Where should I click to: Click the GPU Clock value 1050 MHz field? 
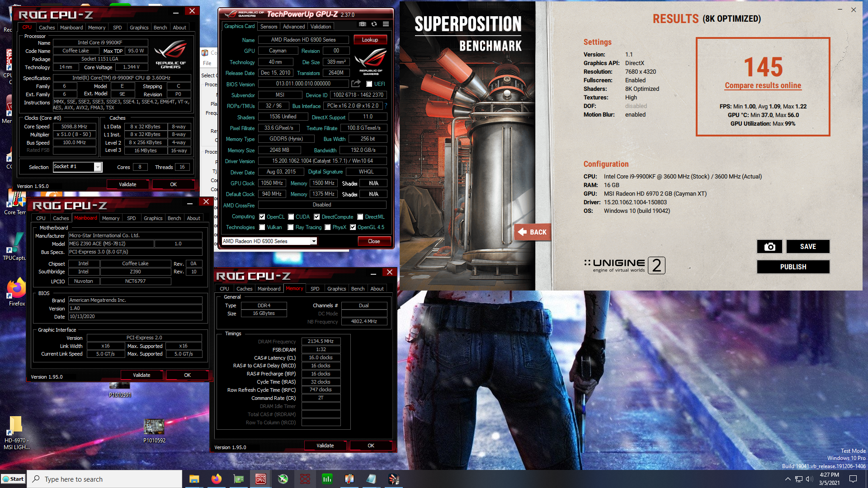click(272, 183)
